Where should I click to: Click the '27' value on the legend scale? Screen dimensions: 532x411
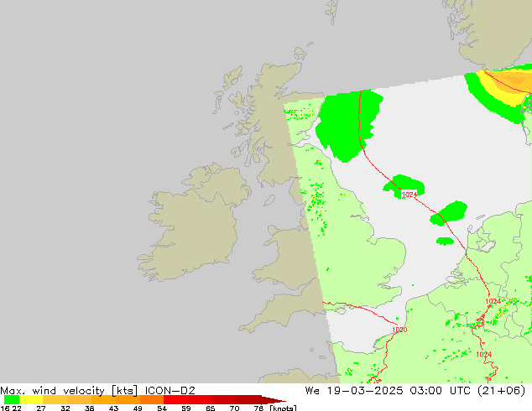[x=41, y=408]
